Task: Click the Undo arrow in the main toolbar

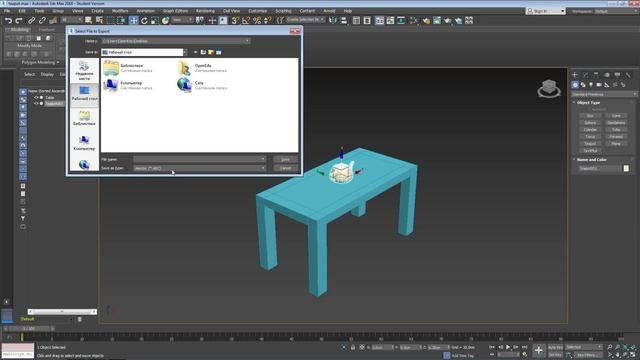Action: [8, 20]
